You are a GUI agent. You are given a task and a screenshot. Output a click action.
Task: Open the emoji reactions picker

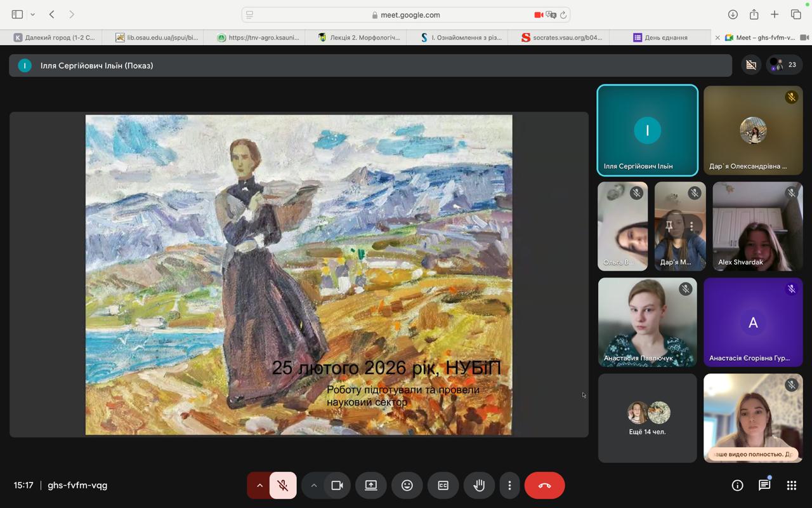pos(407,486)
